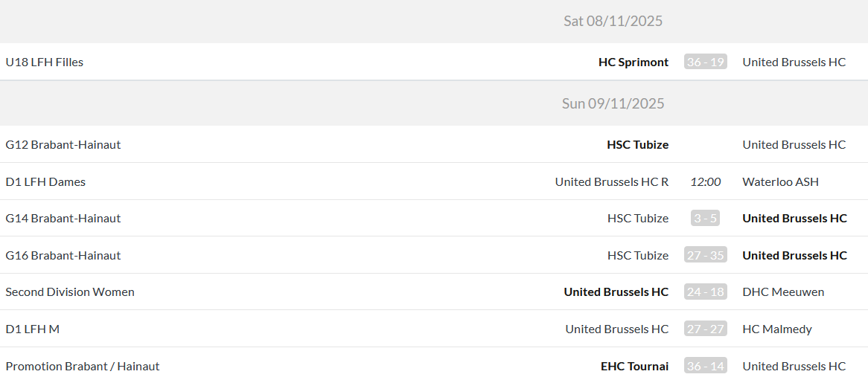
Task: Select the HC Malmedy team
Action: 777,329
